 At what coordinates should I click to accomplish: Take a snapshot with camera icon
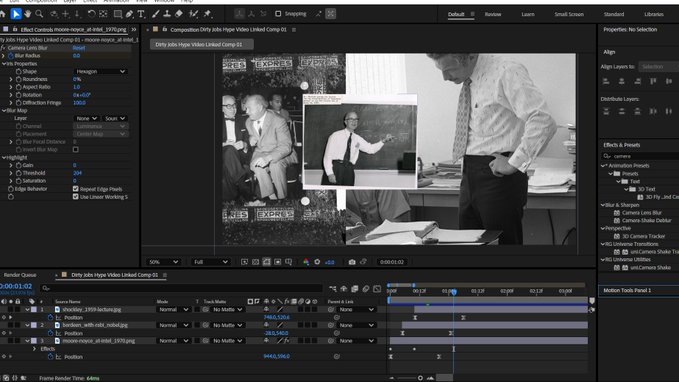pos(352,262)
